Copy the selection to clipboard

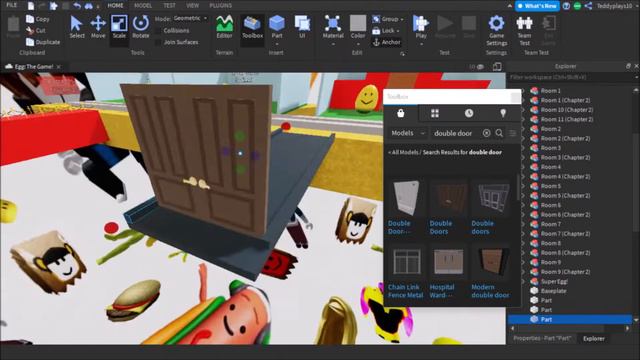pyautogui.click(x=38, y=19)
